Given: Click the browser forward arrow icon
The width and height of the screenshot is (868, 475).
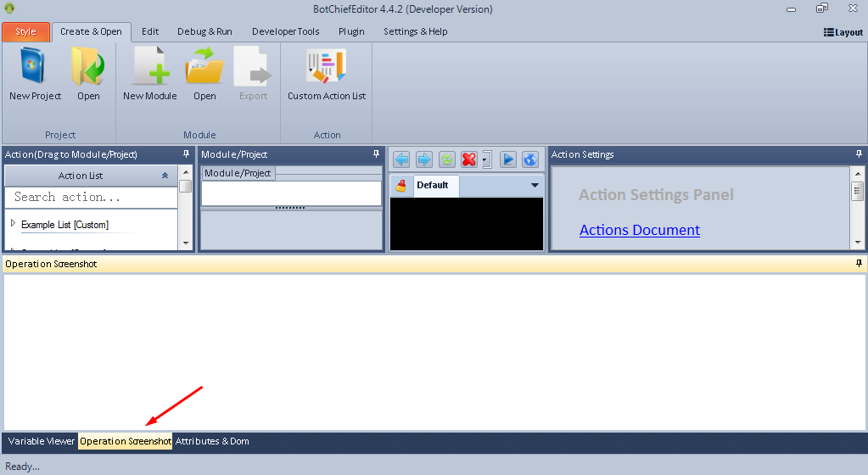Looking at the screenshot, I should pyautogui.click(x=423, y=159).
